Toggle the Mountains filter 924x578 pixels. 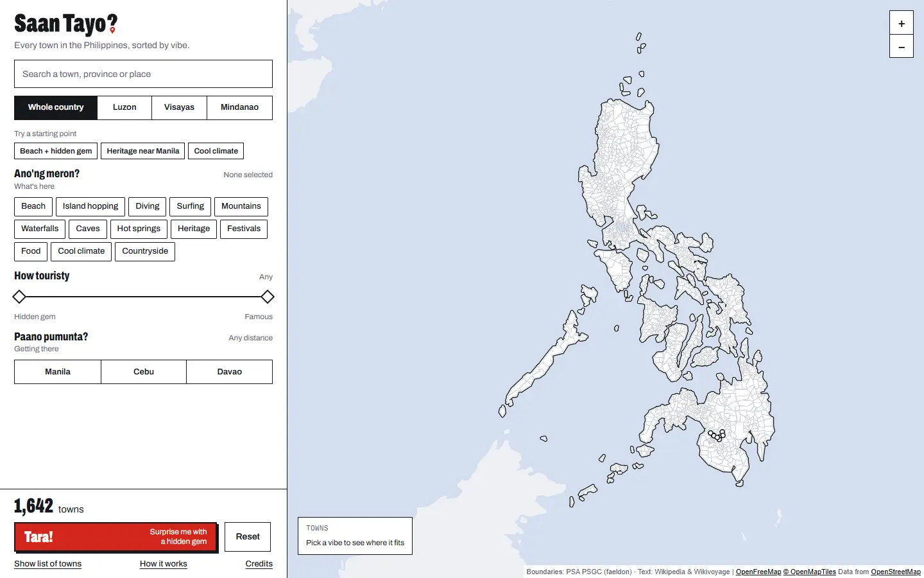point(241,206)
